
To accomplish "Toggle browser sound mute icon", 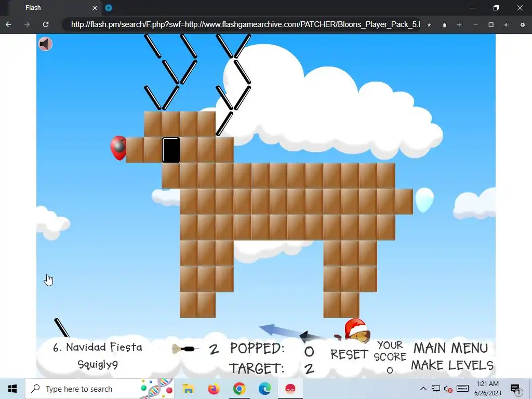I will coord(507,25).
